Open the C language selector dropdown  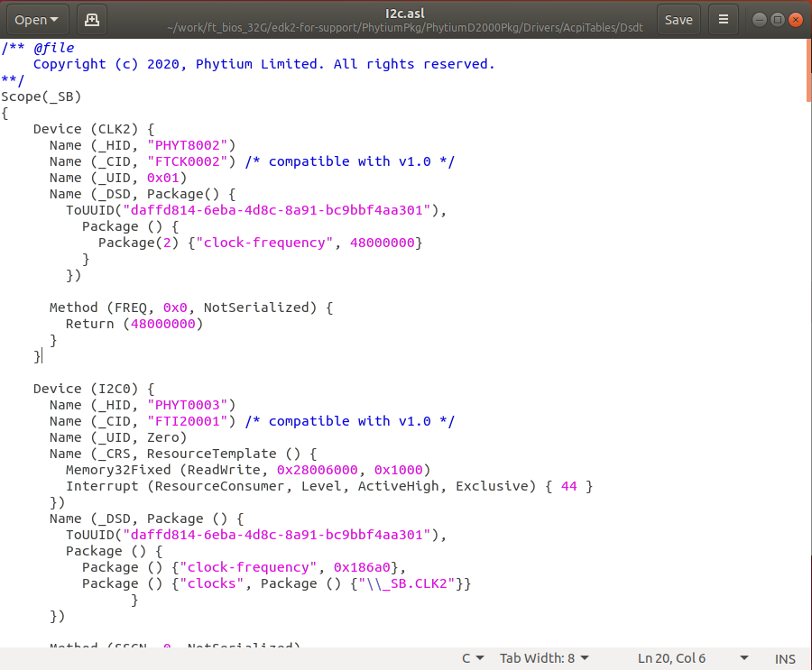(x=473, y=658)
